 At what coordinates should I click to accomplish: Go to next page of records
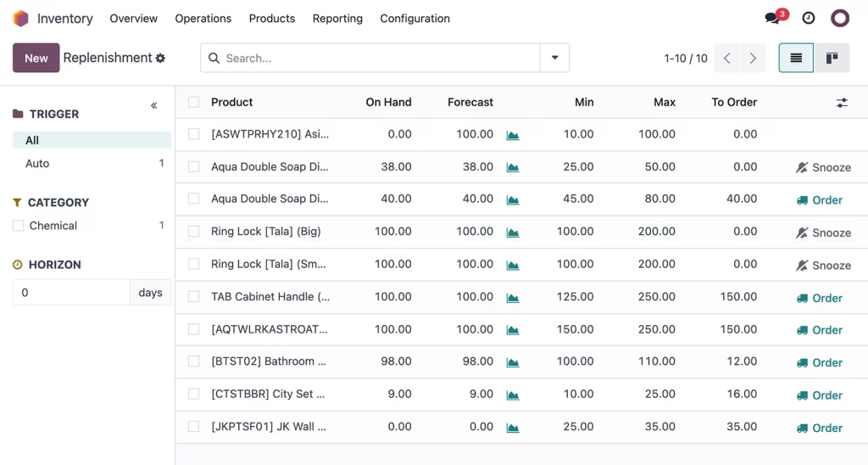pyautogui.click(x=753, y=59)
